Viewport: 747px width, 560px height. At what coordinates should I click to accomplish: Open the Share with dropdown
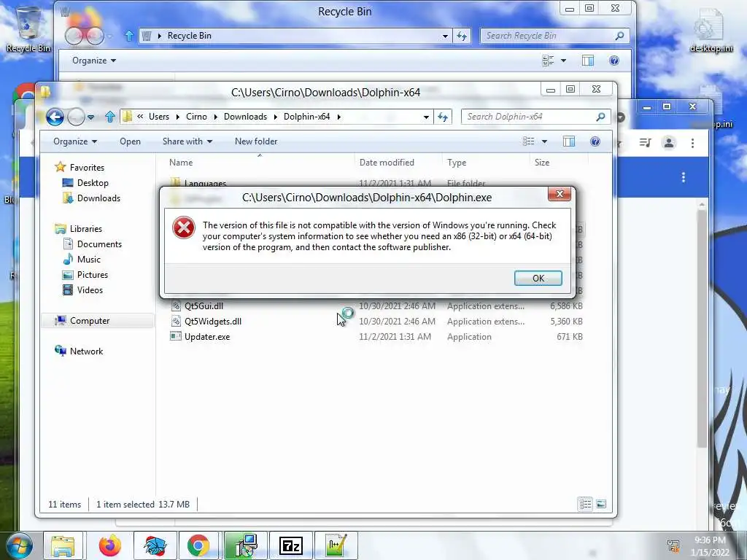[x=187, y=141]
